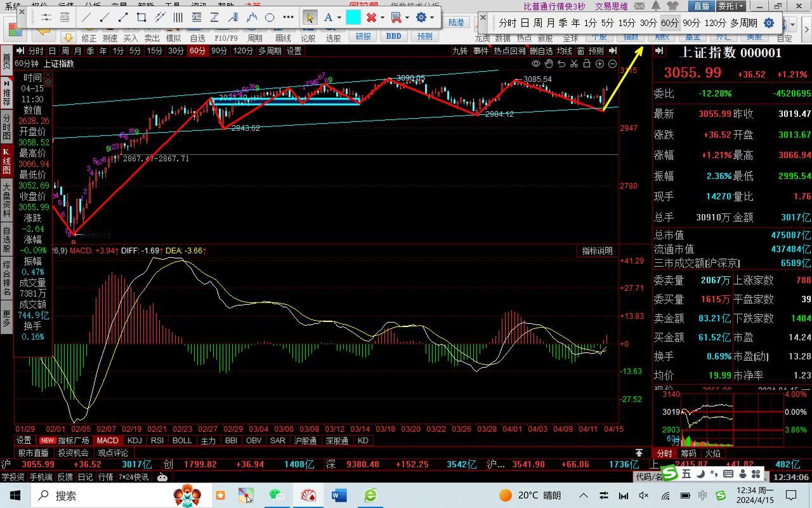Viewport: 812px width, 508px height.
Task: Open 指标广场 indicator plaza
Action: tap(74, 440)
